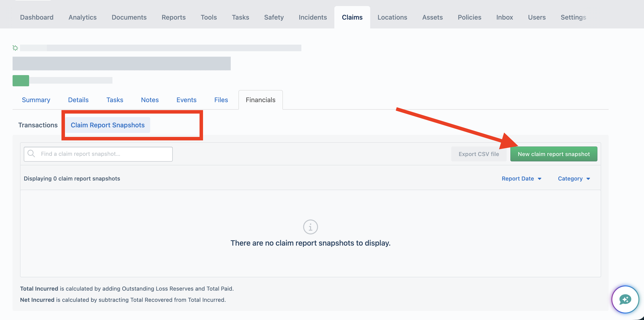Go to the claim Files tab
The height and width of the screenshot is (320, 644).
click(x=221, y=100)
